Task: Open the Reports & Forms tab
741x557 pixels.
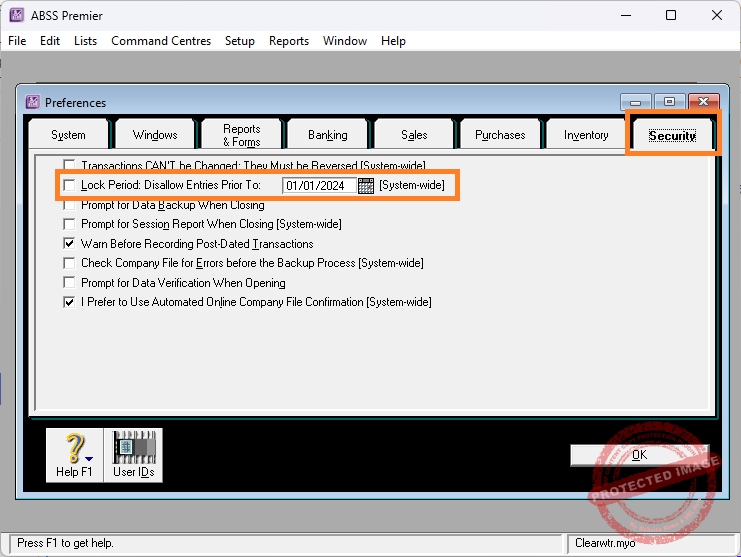Action: [x=241, y=135]
